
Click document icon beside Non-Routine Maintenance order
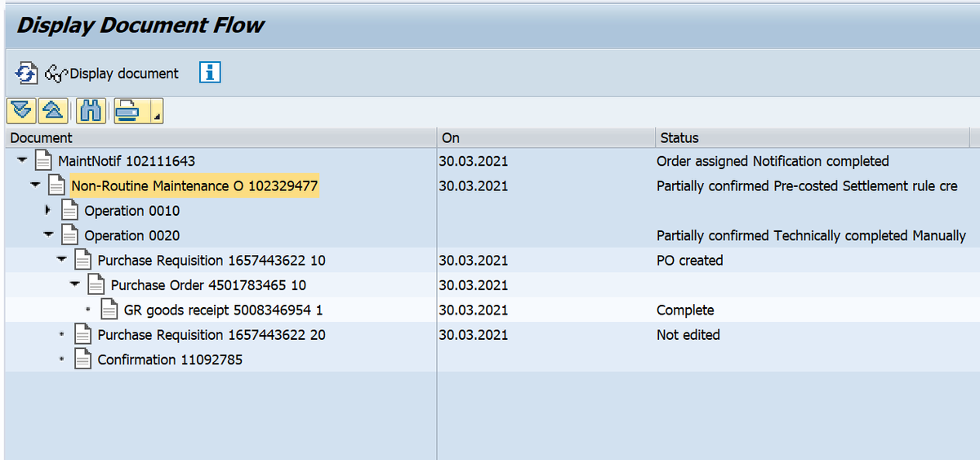pyautogui.click(x=57, y=185)
